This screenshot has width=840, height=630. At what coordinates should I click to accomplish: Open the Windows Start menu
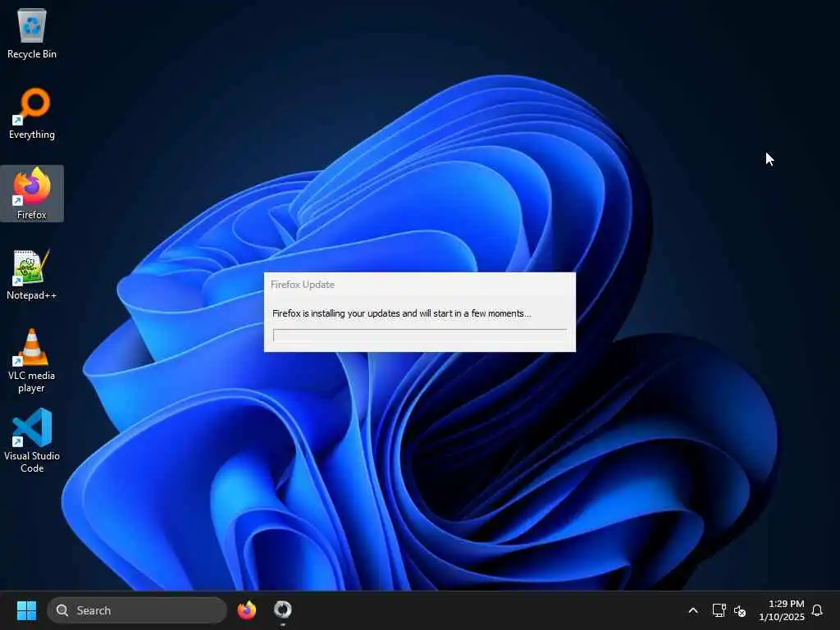[26, 610]
